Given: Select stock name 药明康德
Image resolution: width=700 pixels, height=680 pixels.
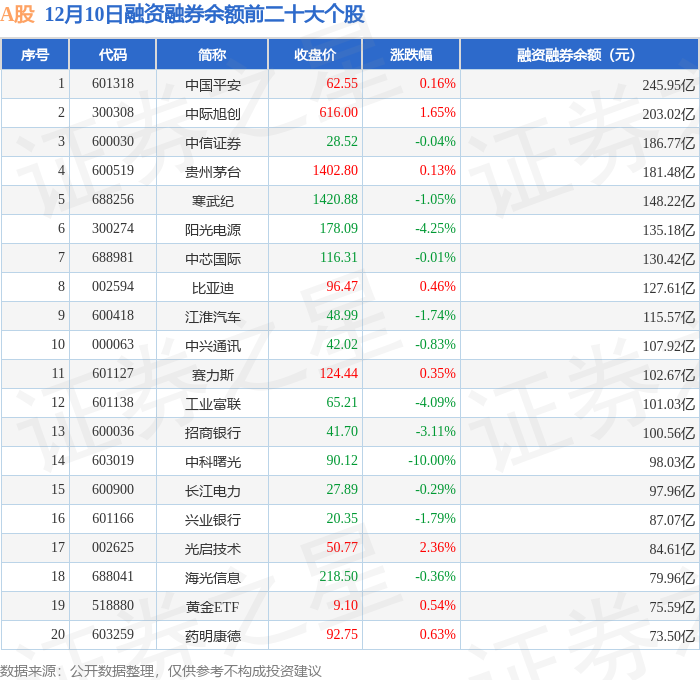Looking at the screenshot, I should (213, 636).
